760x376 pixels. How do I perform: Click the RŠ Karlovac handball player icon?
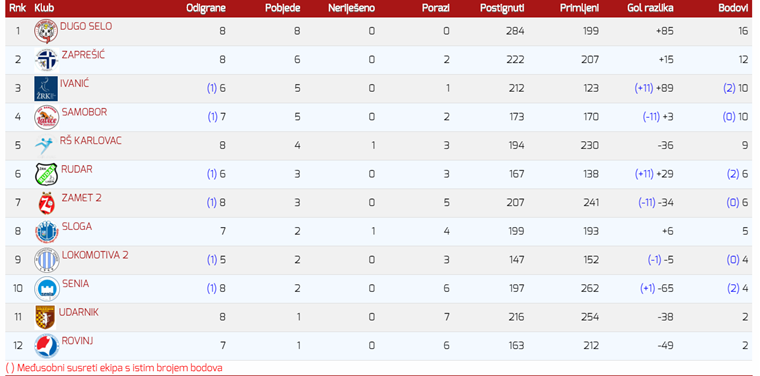(x=45, y=145)
